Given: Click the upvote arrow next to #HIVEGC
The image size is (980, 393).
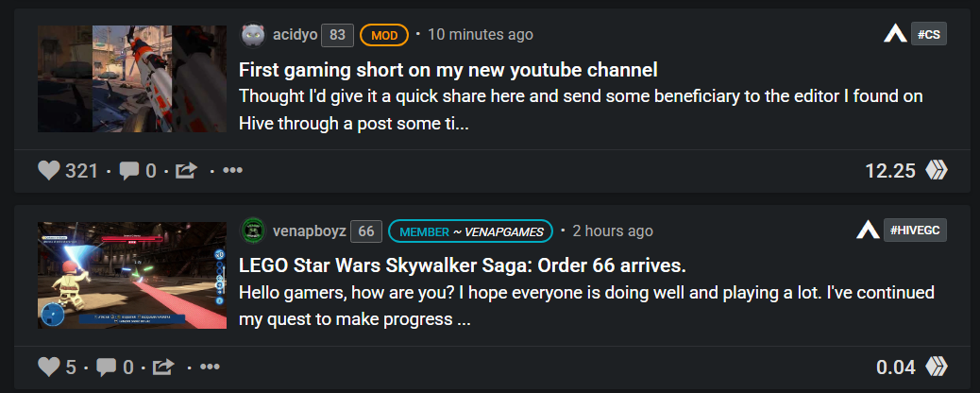Looking at the screenshot, I should point(868,231).
